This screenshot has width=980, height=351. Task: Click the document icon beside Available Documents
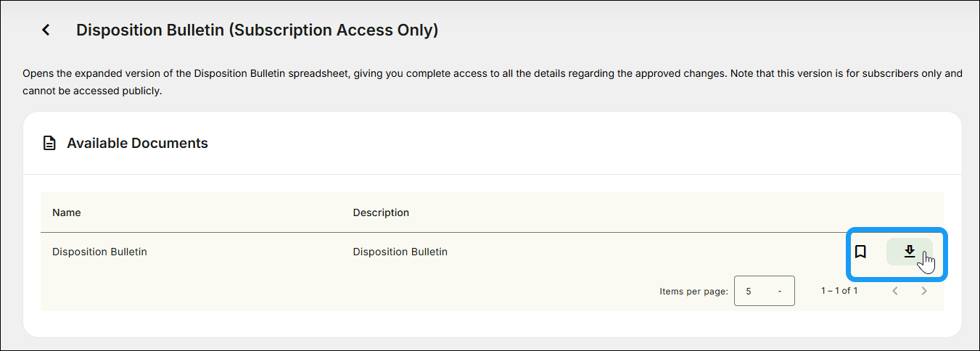point(49,144)
